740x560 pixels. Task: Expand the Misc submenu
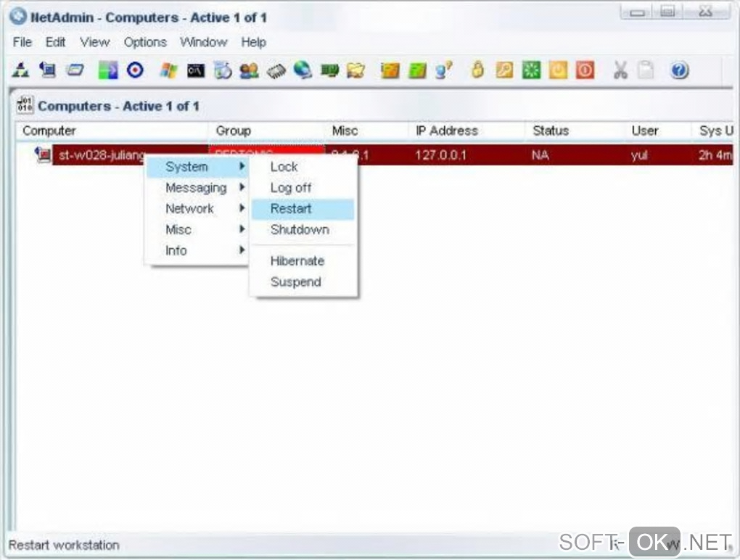(197, 229)
